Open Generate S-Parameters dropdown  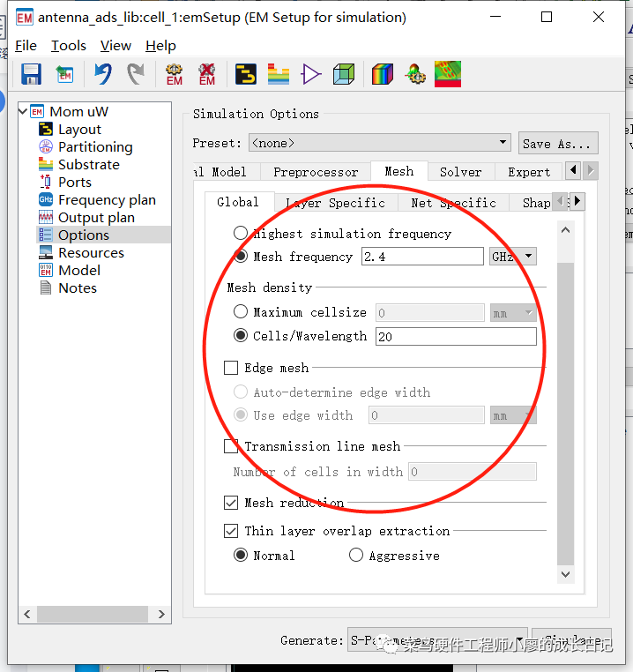[x=437, y=640]
